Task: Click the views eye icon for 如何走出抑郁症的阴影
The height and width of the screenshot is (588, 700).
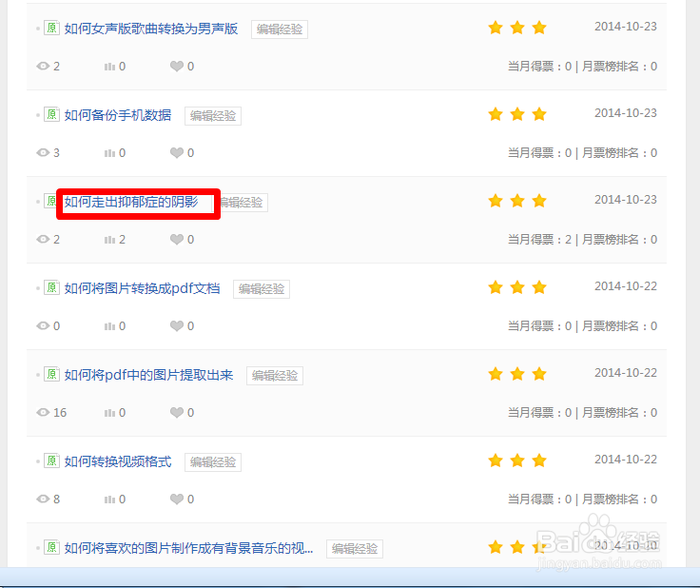Action: tap(43, 240)
